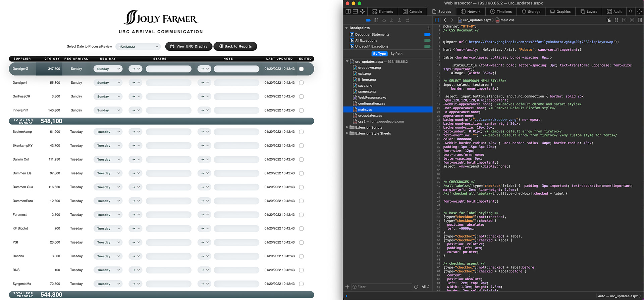Image resolution: width=644 pixels, height=300 pixels.
Task: Create a local override for main.css
Action: pyautogui.click(x=608, y=20)
